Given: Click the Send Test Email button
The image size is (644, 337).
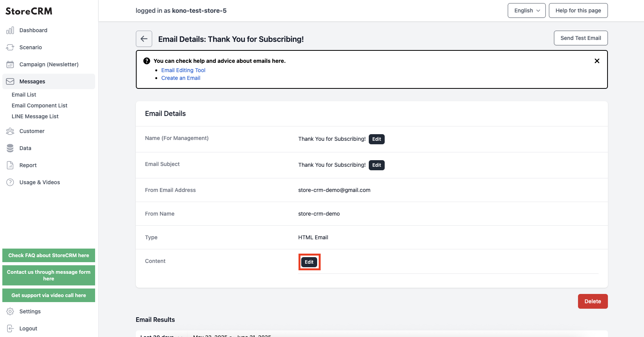Looking at the screenshot, I should [581, 38].
